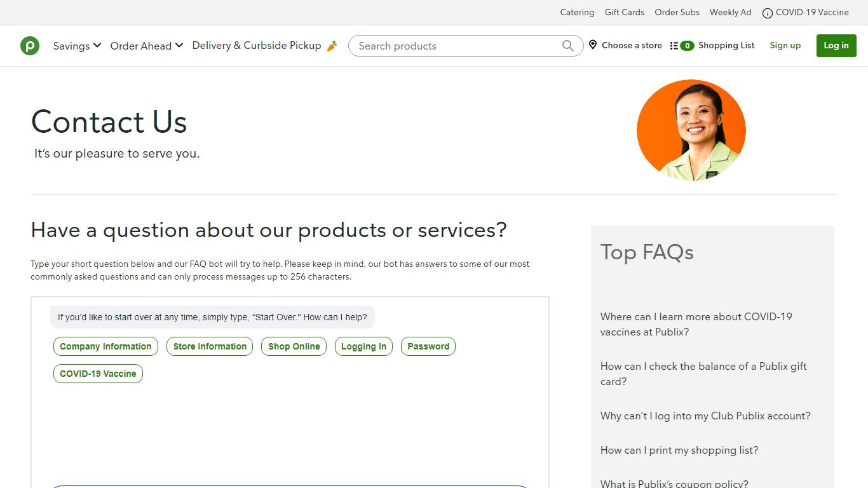Click the store location pin icon
The width and height of the screenshot is (868, 488).
pos(593,45)
